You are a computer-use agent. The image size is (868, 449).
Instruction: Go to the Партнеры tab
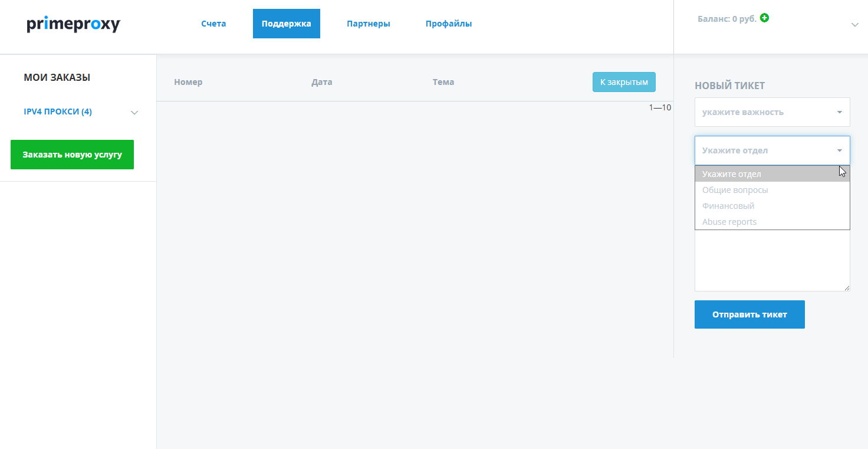369,24
